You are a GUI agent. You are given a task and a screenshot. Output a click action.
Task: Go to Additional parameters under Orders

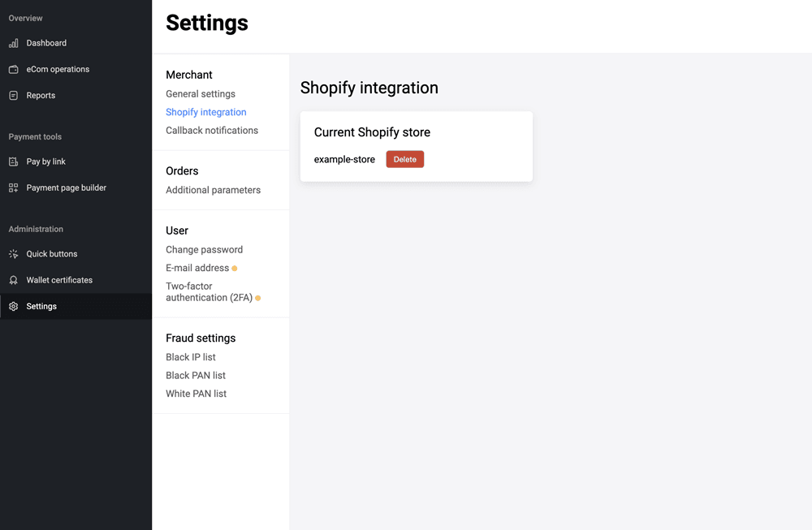[x=213, y=190]
